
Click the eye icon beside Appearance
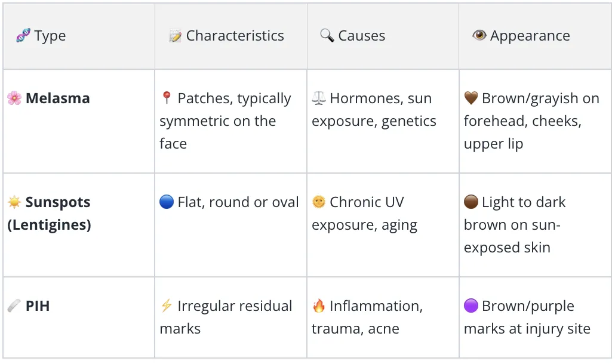[x=479, y=35]
